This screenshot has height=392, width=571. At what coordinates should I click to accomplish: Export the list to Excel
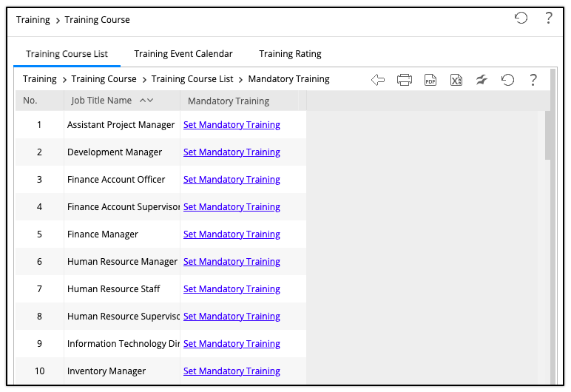click(x=456, y=79)
